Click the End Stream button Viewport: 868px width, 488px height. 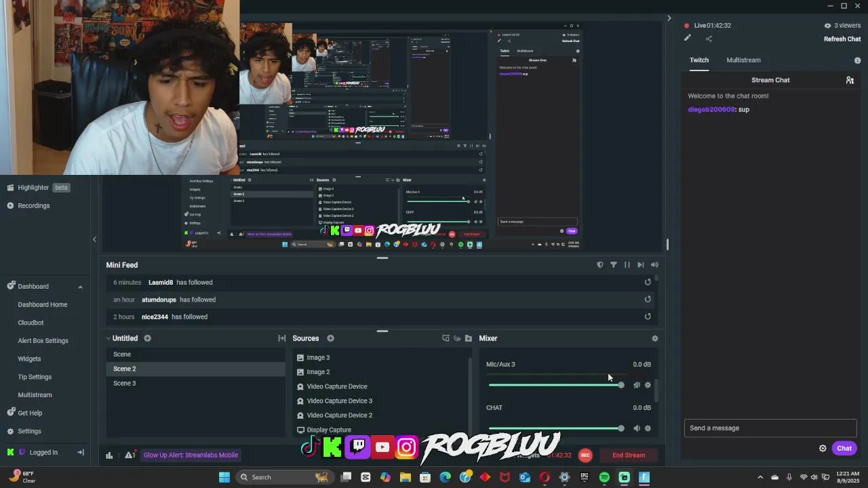pos(629,455)
